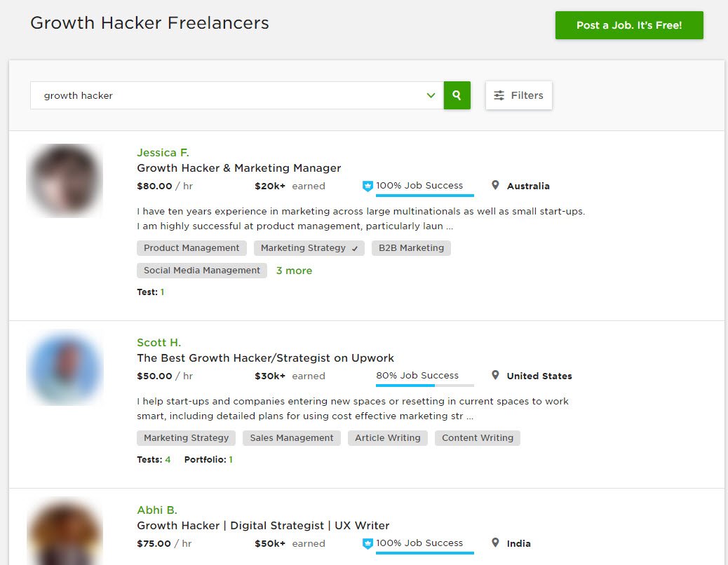Click Post a Job. It's Free!
Viewport: 728px width, 565px height.
click(x=629, y=25)
